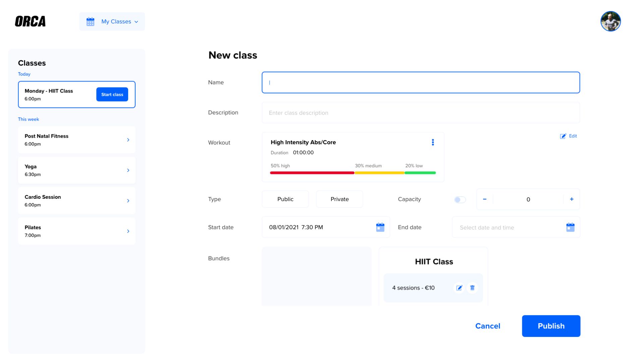Decrease capacity with minus button
The image size is (644, 362).
coord(485,199)
